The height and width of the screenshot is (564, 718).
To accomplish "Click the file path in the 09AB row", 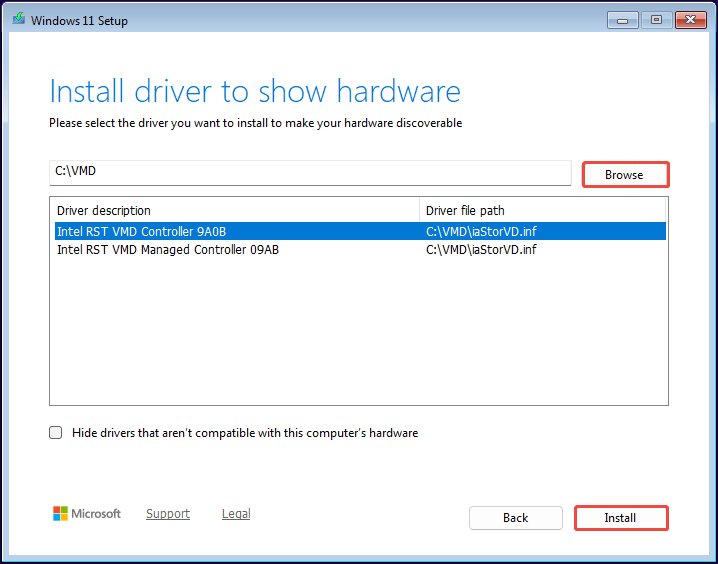I will (481, 249).
